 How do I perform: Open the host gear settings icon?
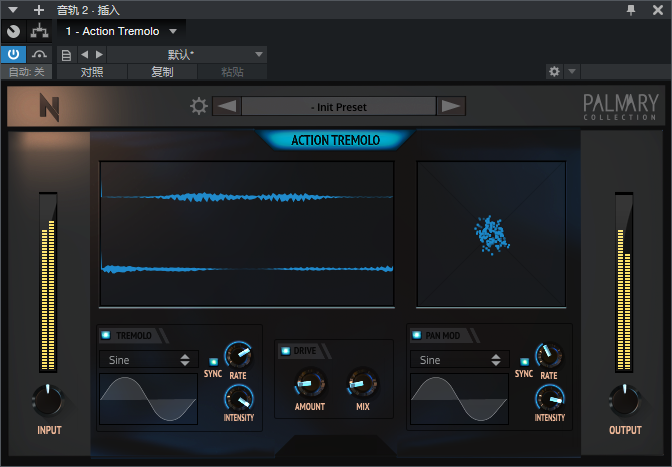554,71
